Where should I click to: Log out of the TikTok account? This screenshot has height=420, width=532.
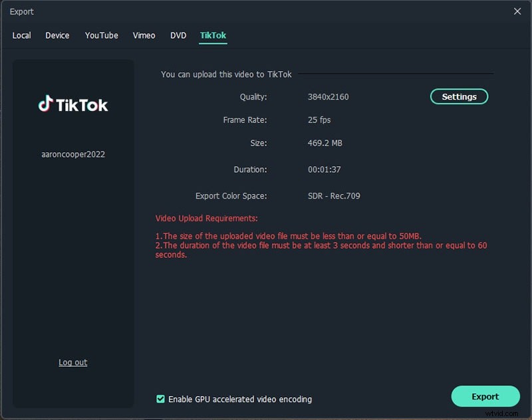pyautogui.click(x=72, y=362)
